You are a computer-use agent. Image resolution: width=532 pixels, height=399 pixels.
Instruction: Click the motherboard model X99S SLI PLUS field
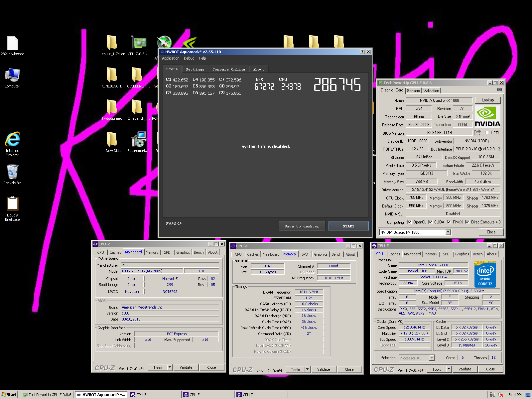(152, 271)
